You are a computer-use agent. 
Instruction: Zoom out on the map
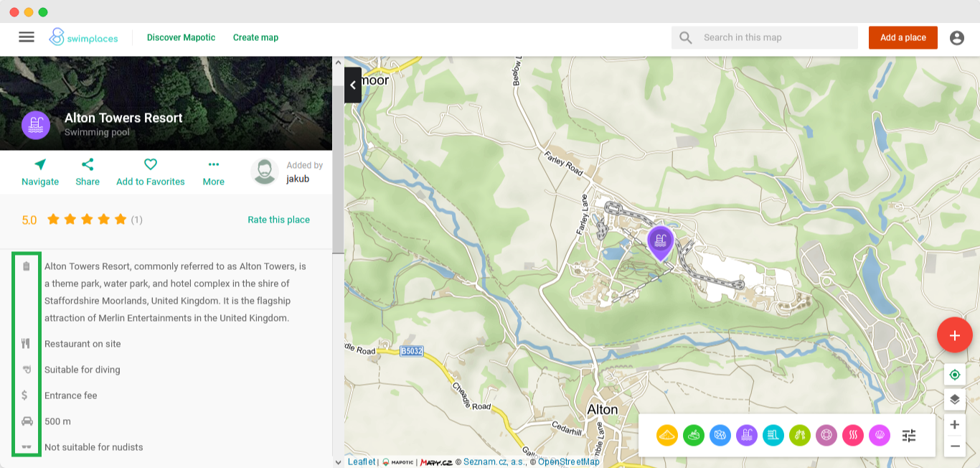pyautogui.click(x=955, y=446)
